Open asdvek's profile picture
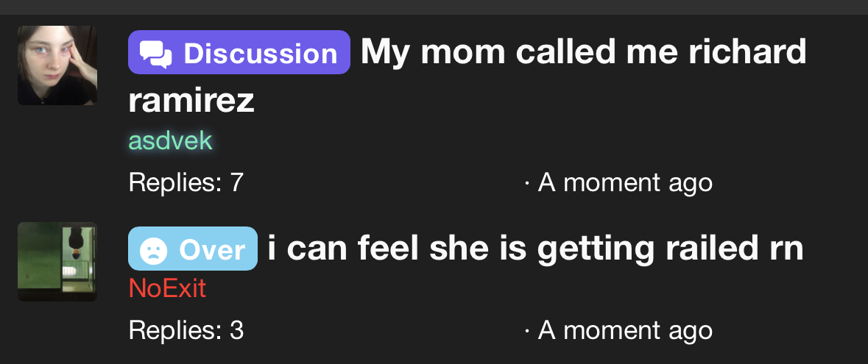 (x=57, y=65)
